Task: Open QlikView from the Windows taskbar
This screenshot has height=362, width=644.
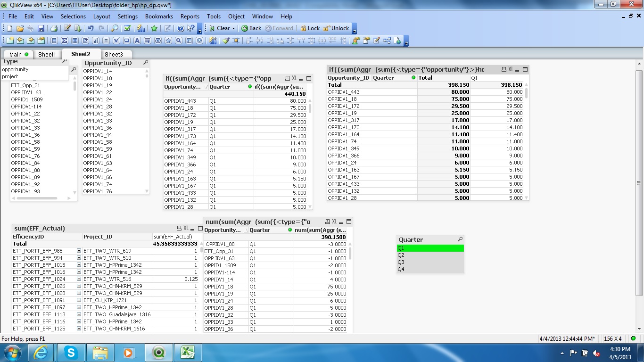Action: 159,352
